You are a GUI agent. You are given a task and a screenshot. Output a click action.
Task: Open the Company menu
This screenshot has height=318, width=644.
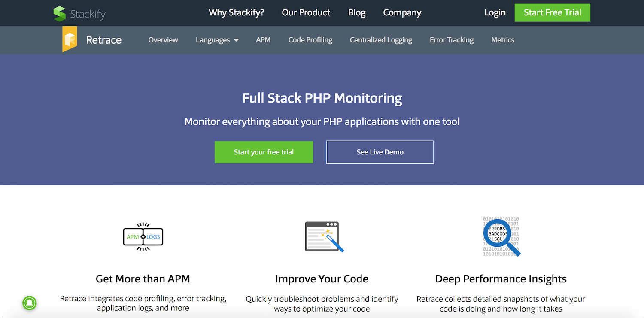coord(402,12)
